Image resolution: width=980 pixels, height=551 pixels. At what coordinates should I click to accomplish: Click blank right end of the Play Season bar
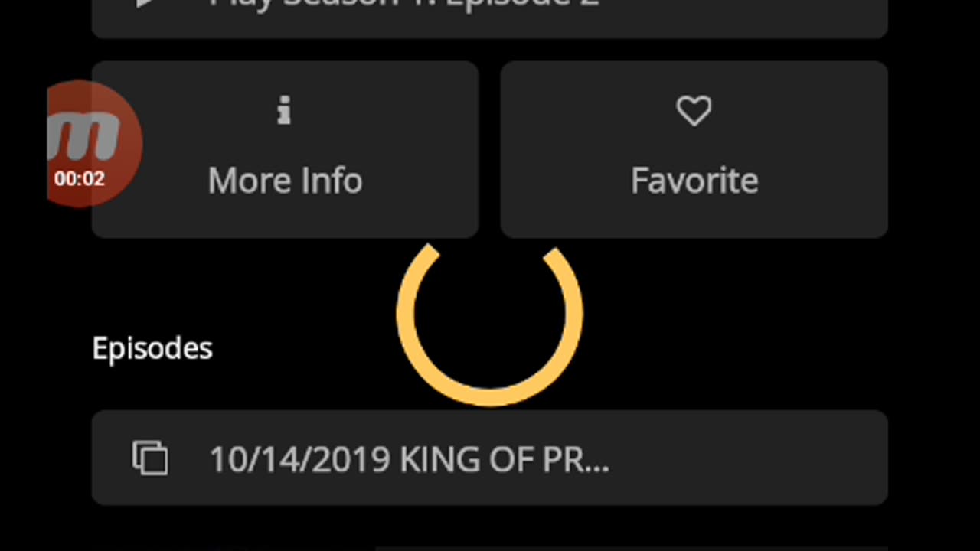(804, 15)
